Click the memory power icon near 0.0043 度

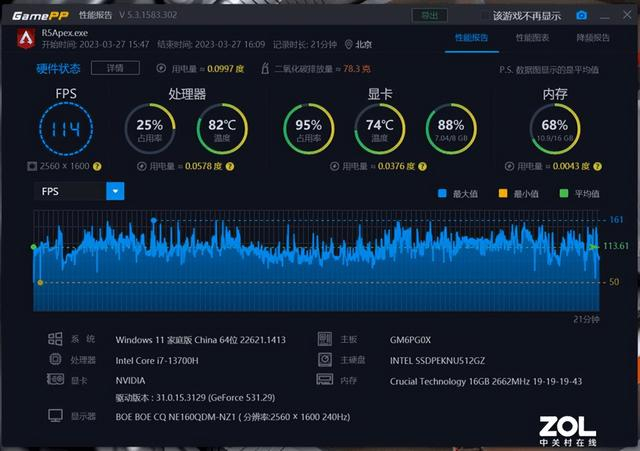[509, 166]
